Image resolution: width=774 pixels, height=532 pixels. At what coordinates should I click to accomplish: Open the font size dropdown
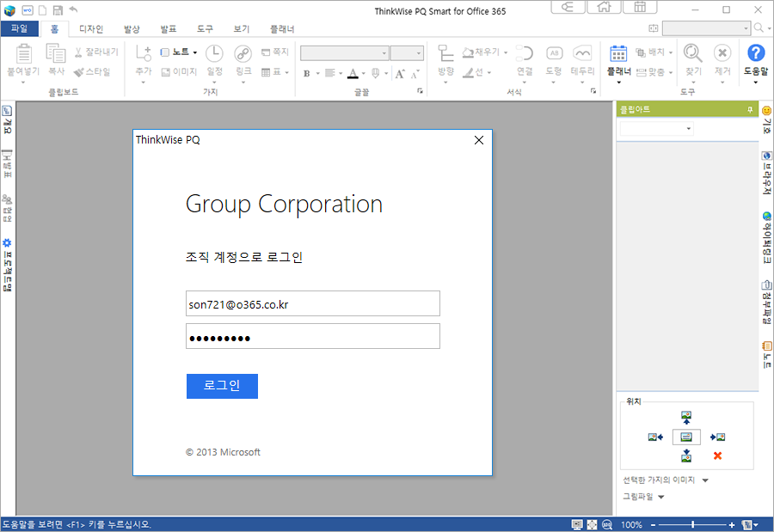click(419, 52)
